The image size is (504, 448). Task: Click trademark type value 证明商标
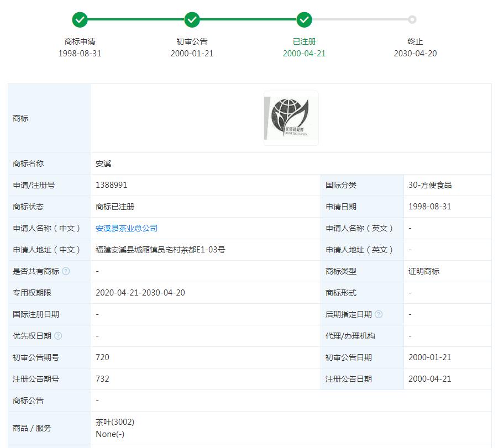coord(424,271)
